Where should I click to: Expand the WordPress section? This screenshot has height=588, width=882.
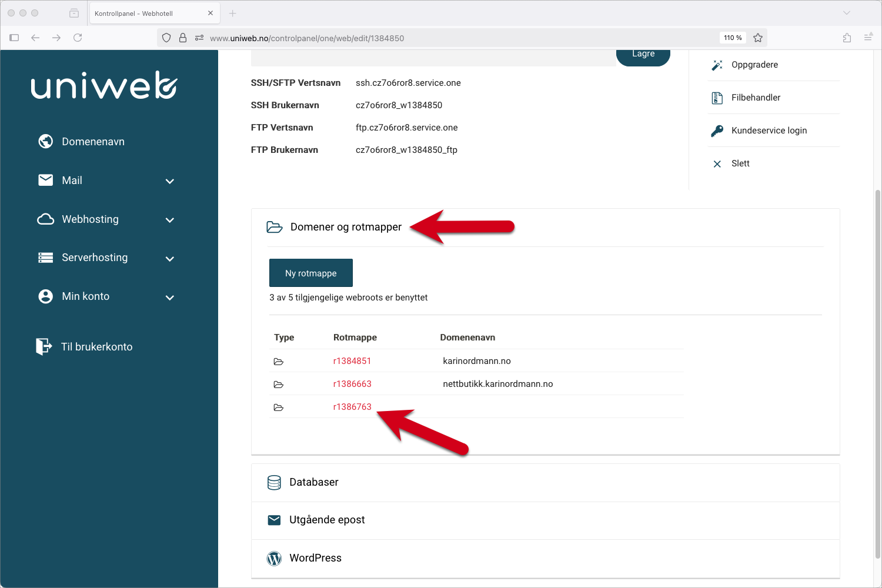point(546,559)
